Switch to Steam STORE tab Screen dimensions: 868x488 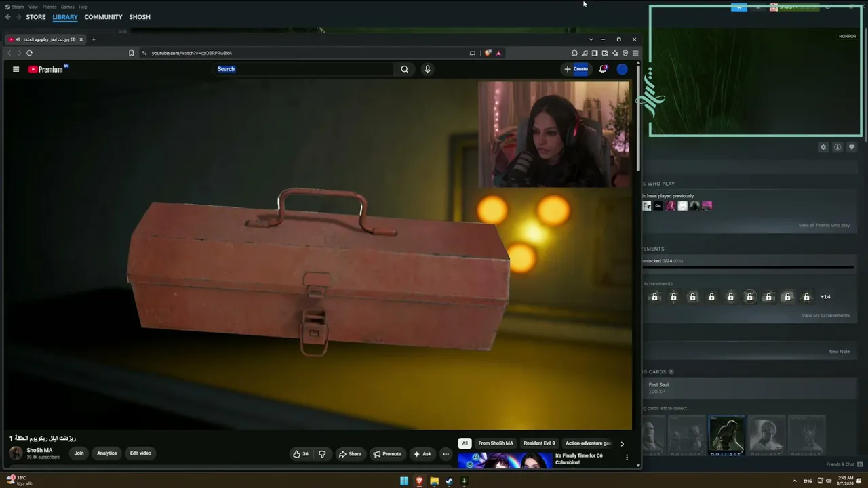(36, 17)
